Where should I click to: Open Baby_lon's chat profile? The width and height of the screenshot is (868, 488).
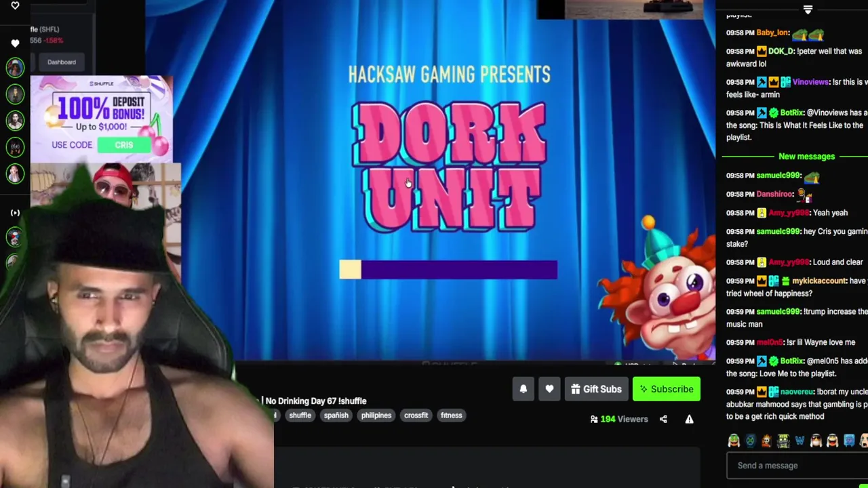coord(772,33)
